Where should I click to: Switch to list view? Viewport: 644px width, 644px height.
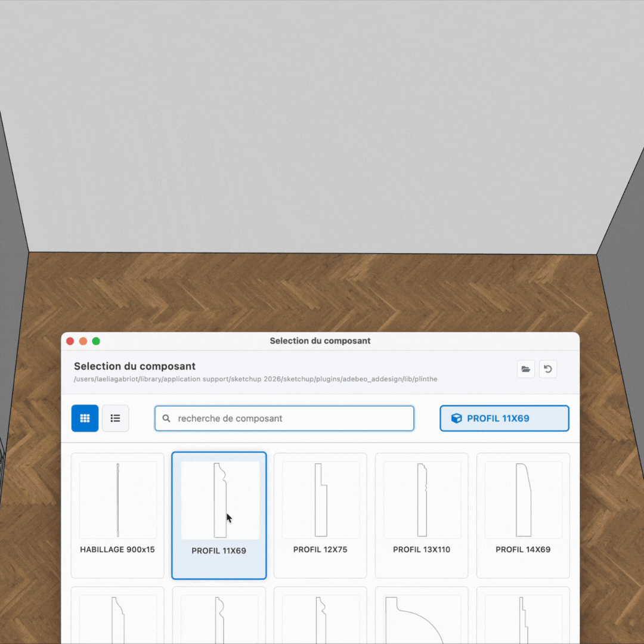click(115, 419)
